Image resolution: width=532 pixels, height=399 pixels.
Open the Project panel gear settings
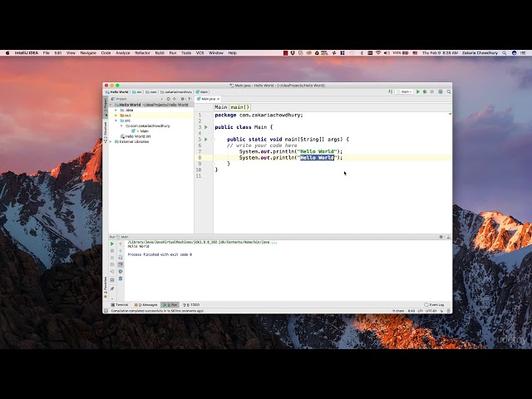pyautogui.click(x=183, y=99)
